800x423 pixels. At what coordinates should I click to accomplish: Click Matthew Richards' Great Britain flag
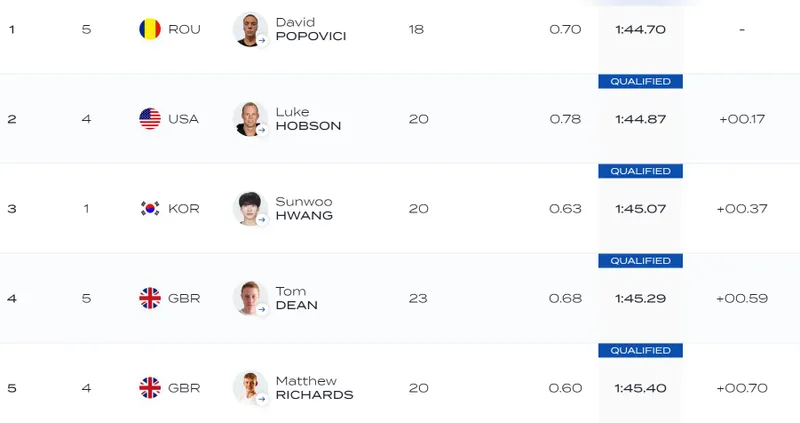(x=150, y=388)
